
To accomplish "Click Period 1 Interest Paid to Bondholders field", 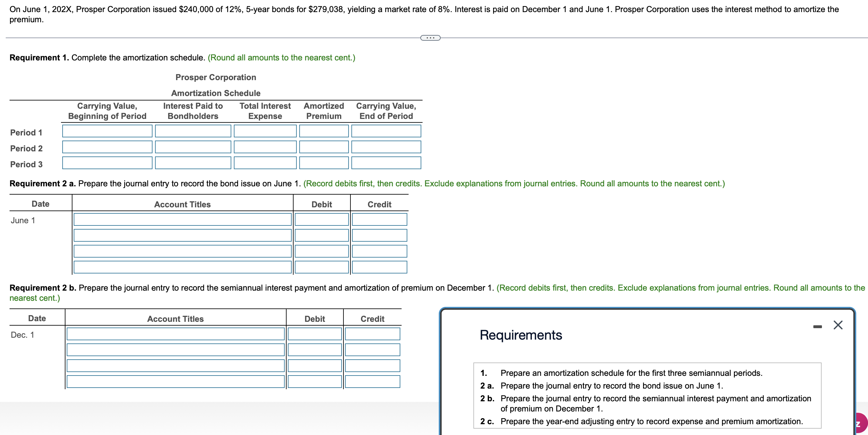I will pos(193,131).
